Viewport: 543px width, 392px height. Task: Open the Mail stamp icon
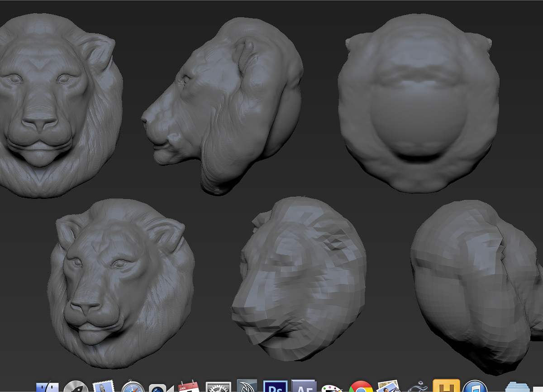(x=105, y=387)
